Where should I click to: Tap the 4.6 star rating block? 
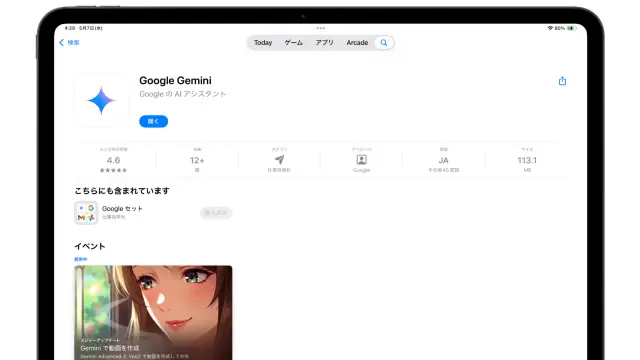tap(113, 160)
